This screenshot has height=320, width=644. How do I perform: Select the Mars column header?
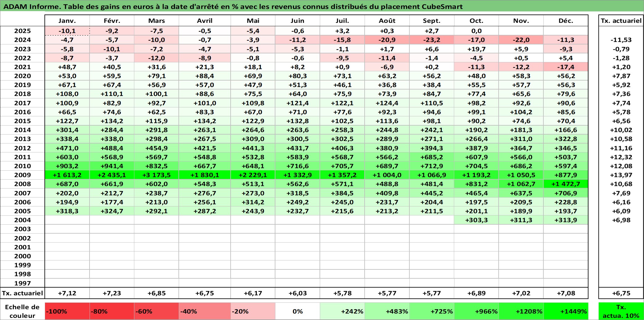157,21
